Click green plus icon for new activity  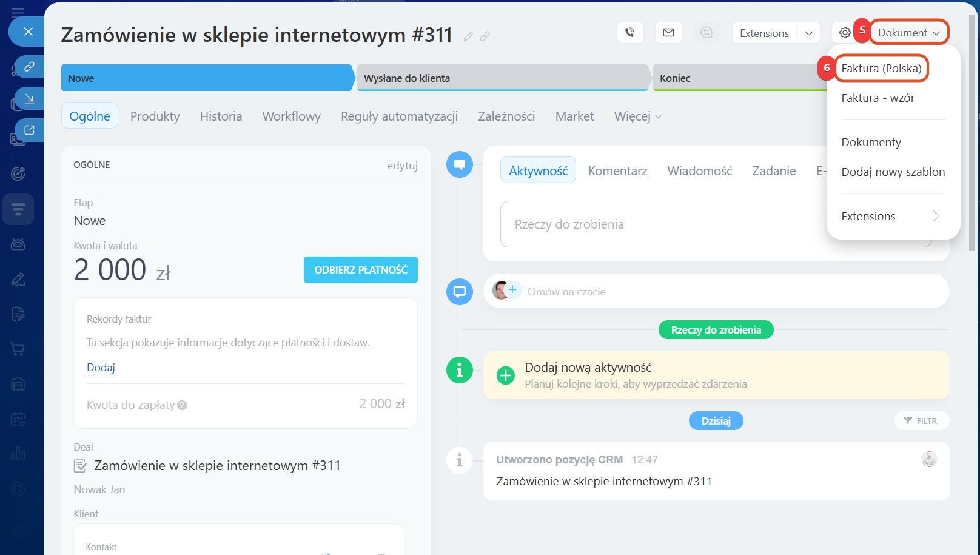point(505,375)
